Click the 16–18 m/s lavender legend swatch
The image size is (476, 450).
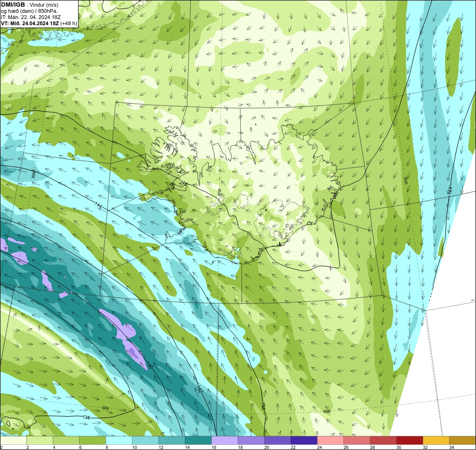225,440
